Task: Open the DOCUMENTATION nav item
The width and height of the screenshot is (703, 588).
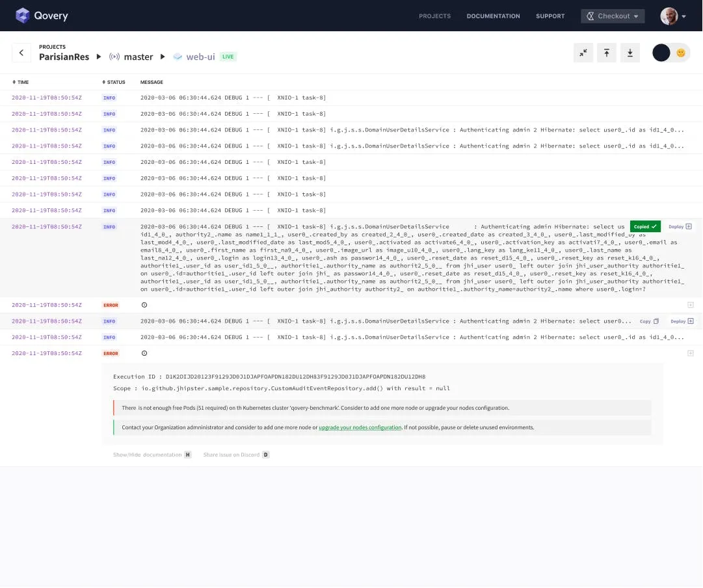Action: click(493, 16)
